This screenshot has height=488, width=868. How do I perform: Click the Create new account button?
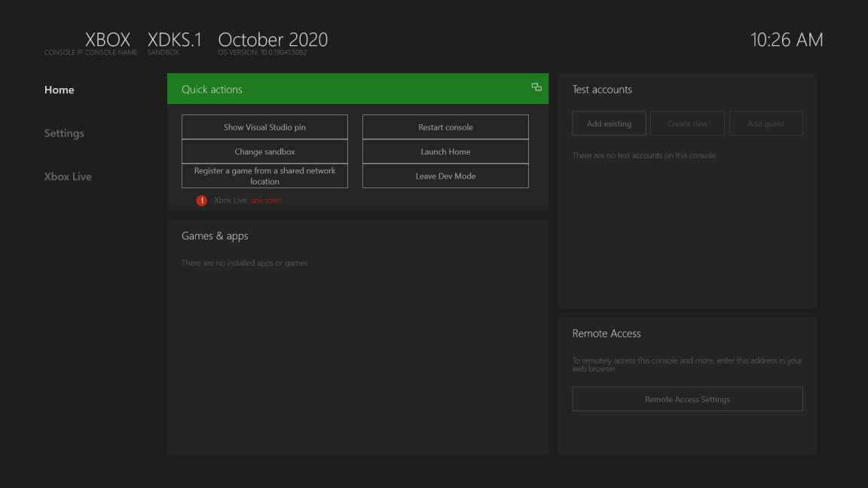(x=687, y=123)
